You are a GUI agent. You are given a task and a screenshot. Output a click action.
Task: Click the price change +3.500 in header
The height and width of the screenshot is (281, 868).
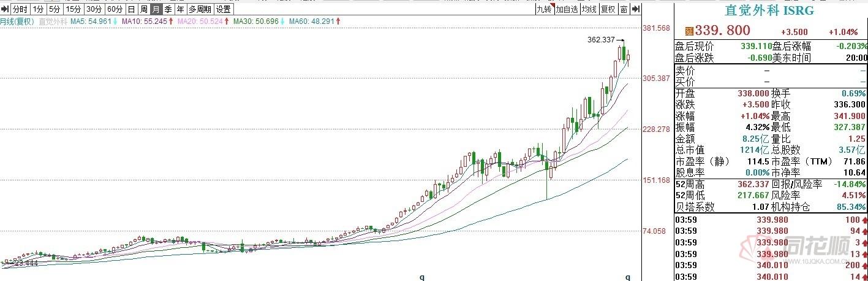tap(794, 32)
